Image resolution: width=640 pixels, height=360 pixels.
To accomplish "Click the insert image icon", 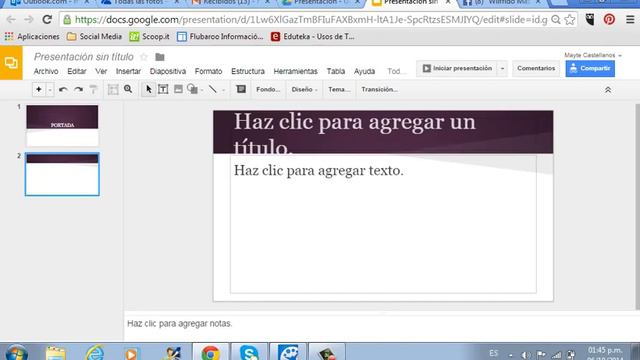I will [178, 89].
